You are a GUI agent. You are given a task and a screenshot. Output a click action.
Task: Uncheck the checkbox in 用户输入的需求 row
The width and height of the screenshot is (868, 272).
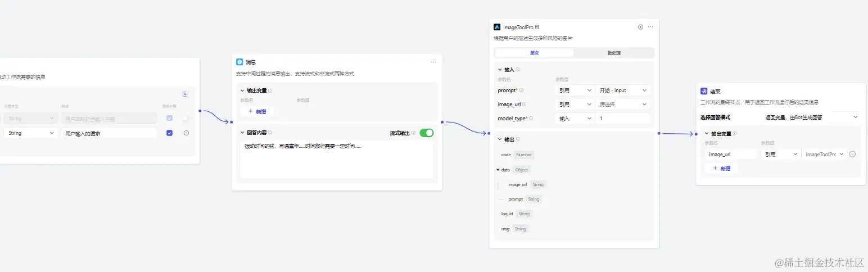click(169, 133)
